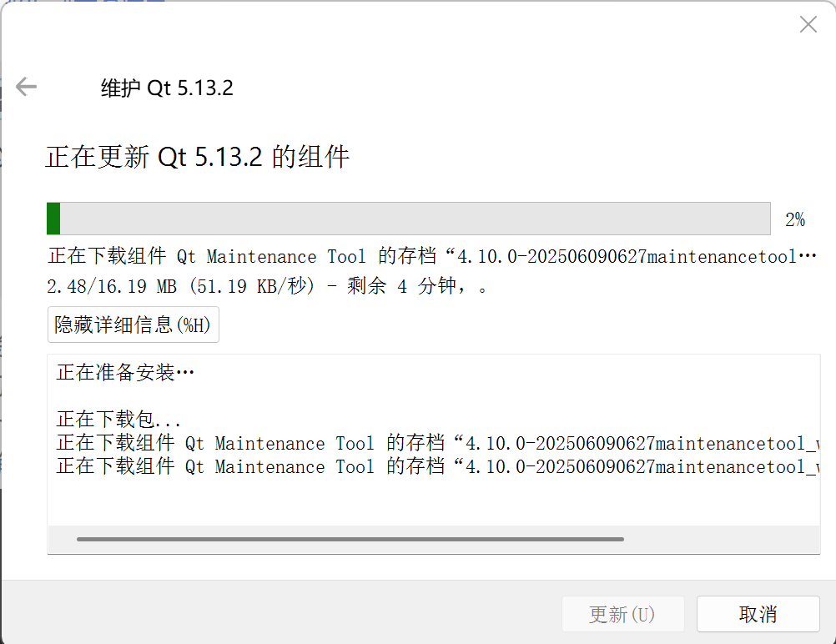Click the 维护 Qt 5.13.2 title
Screen dimensions: 836x644
pos(167,87)
